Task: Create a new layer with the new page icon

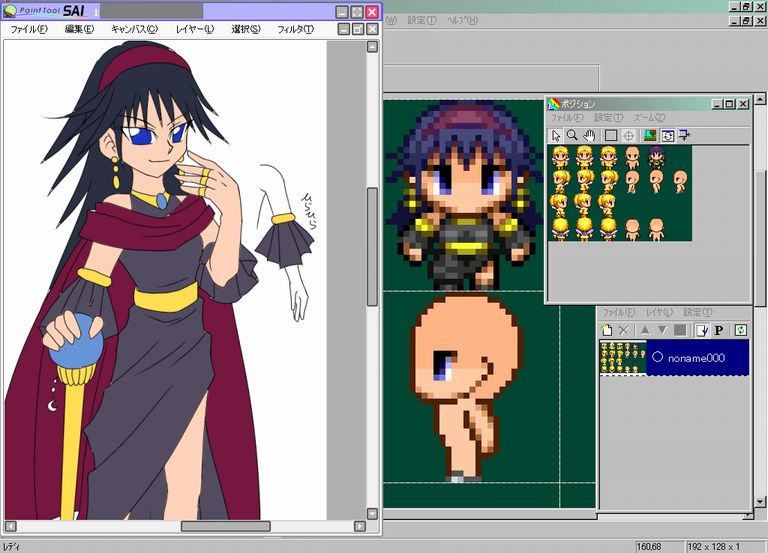Action: pyautogui.click(x=607, y=331)
